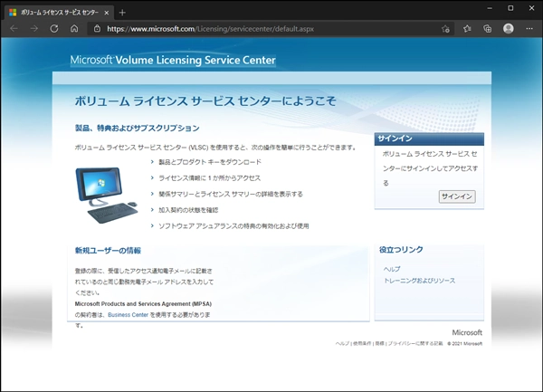
Task: Click the browser back arrow
Action: tap(14, 29)
